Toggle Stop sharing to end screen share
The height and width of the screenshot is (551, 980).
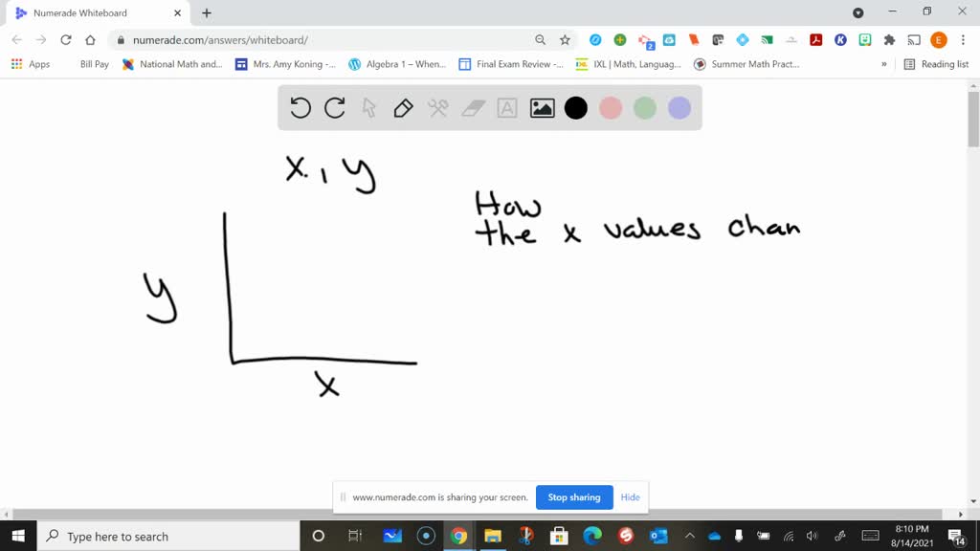[574, 497]
